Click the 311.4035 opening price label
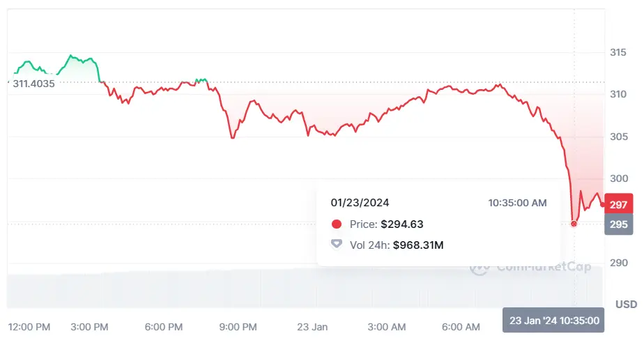This screenshot has height=345, width=644. [33, 83]
